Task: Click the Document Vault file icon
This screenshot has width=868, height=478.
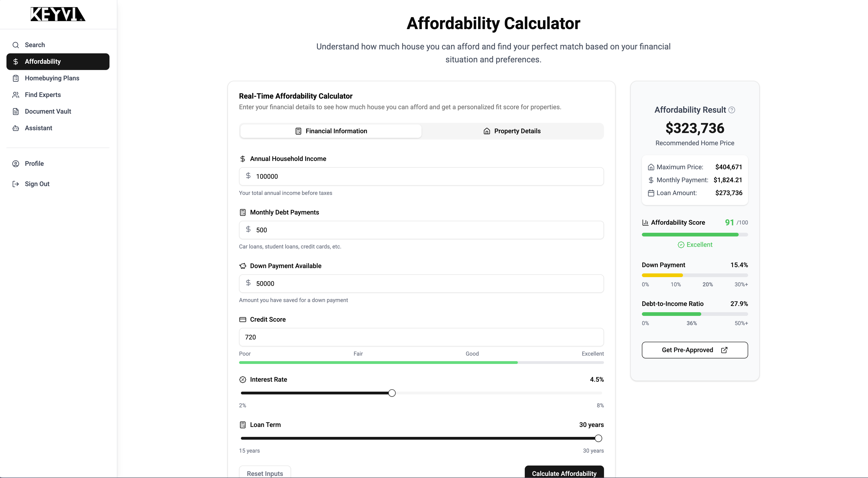Action: coord(15,112)
